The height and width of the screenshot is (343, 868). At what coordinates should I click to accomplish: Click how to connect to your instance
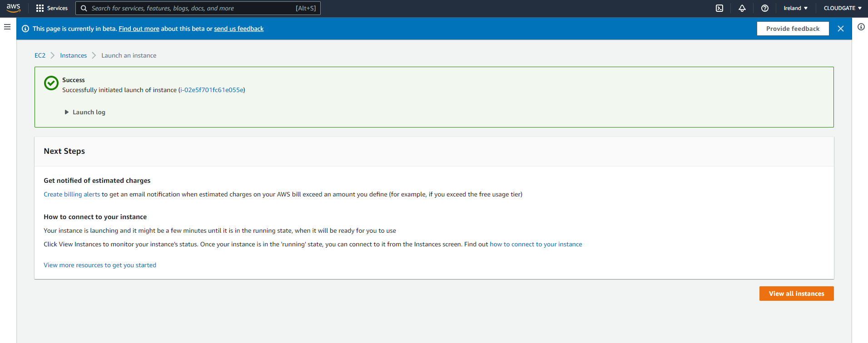pos(536,244)
